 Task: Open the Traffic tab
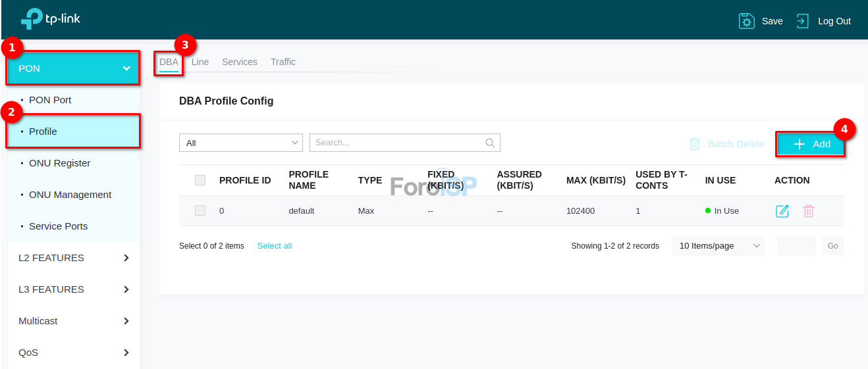point(283,62)
